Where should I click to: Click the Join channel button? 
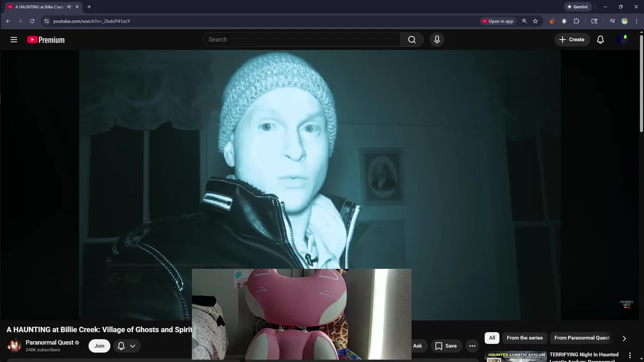99,346
